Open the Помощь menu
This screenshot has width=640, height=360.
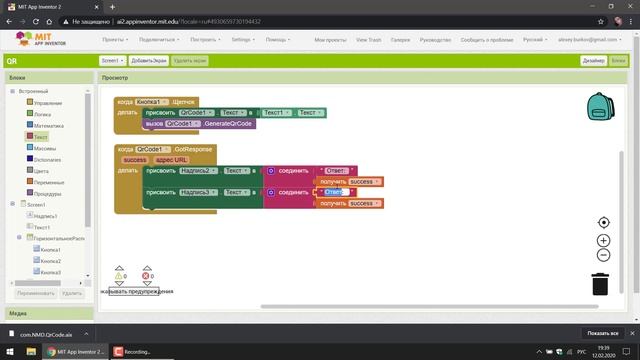(278, 40)
